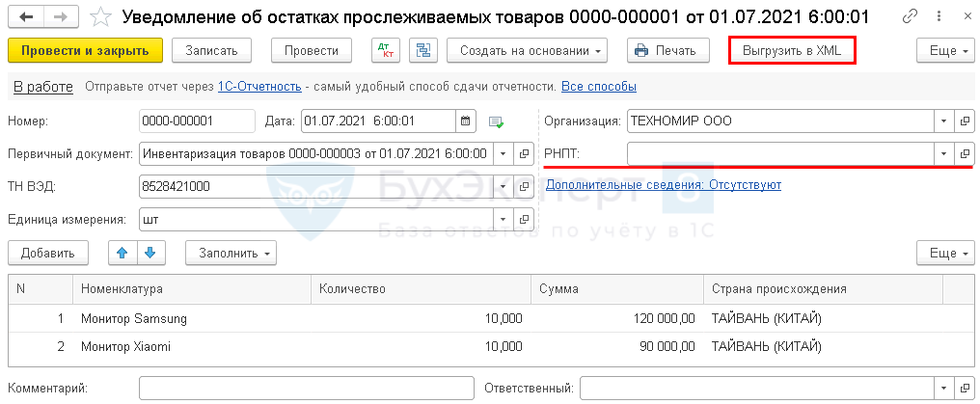Sort by Страна происхождения column header

[x=823, y=289]
